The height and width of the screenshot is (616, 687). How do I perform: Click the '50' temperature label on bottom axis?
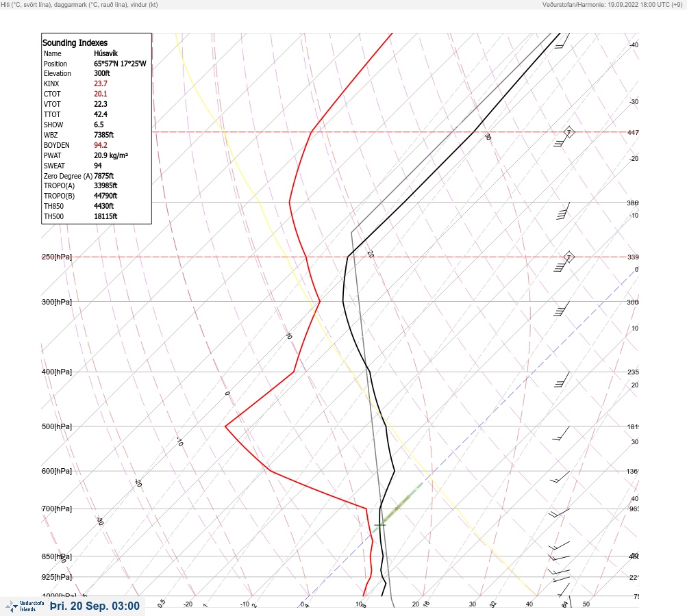(586, 604)
